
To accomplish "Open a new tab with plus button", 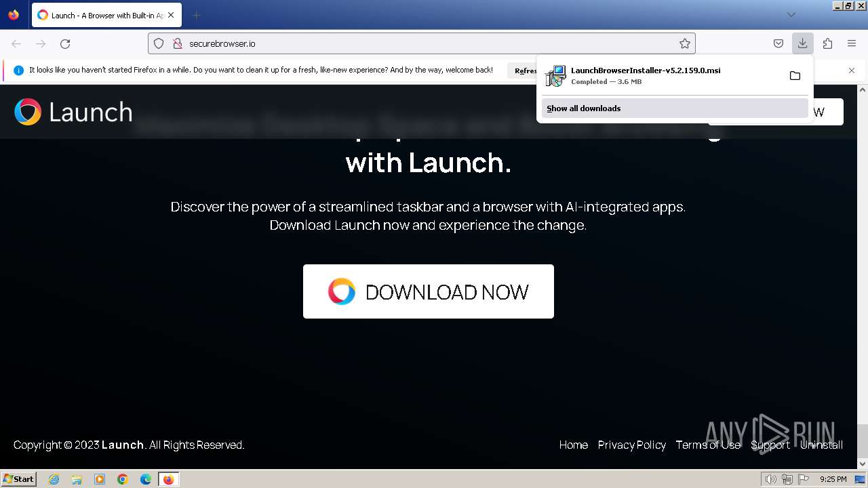I will pos(196,15).
